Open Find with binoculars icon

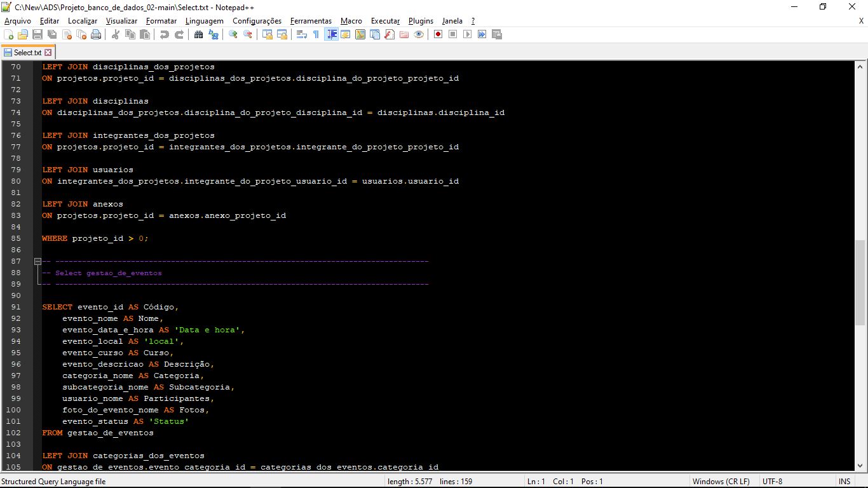199,34
